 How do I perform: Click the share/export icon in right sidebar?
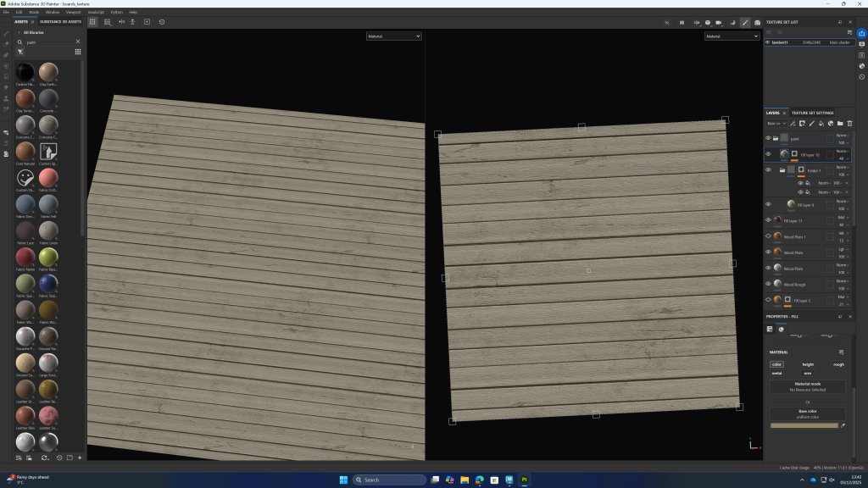coord(861,33)
